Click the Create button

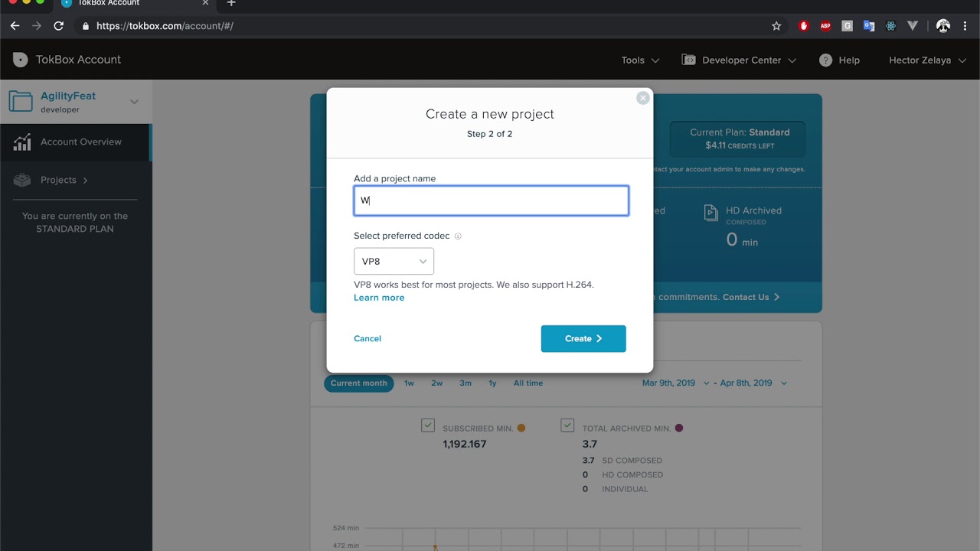click(x=583, y=339)
